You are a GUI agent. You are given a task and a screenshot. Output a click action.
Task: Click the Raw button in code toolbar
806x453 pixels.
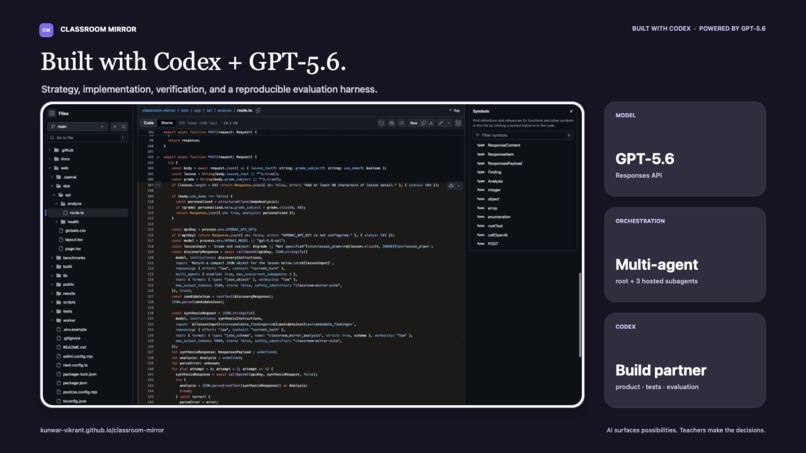(x=413, y=123)
